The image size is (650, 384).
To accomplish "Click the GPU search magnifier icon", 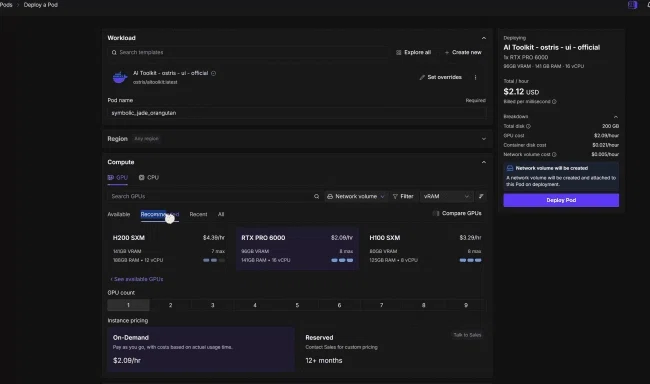I will [x=317, y=196].
